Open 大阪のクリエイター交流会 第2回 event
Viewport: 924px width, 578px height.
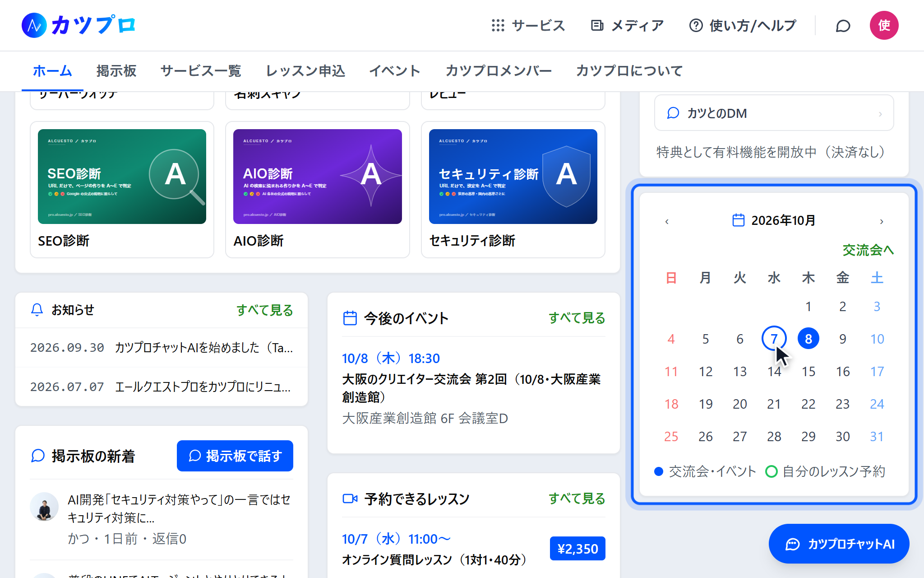coord(473,388)
